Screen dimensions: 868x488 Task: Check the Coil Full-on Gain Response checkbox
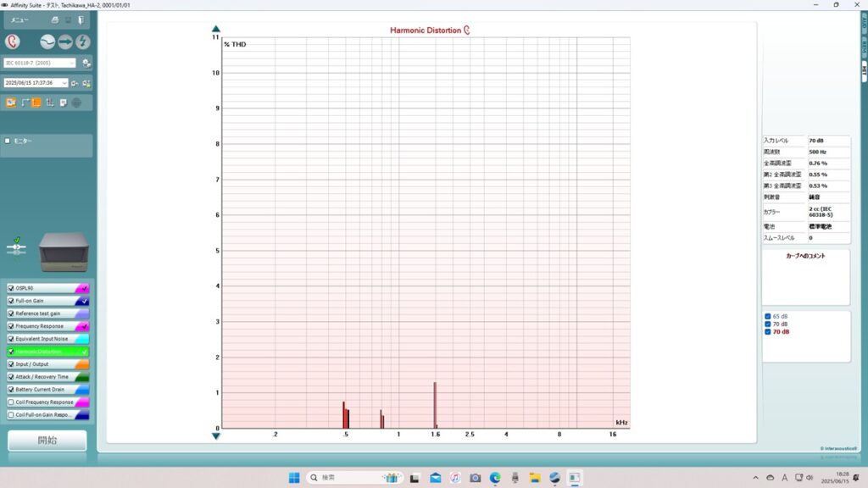(x=10, y=415)
